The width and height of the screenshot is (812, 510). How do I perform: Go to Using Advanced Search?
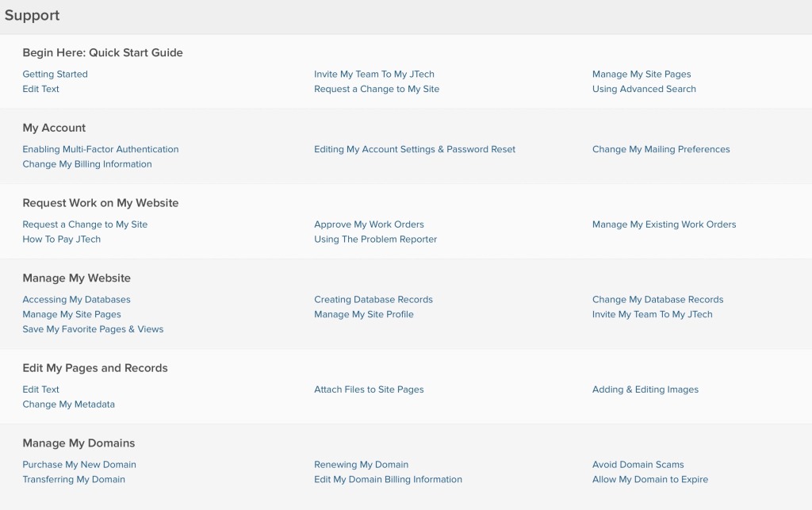click(644, 89)
